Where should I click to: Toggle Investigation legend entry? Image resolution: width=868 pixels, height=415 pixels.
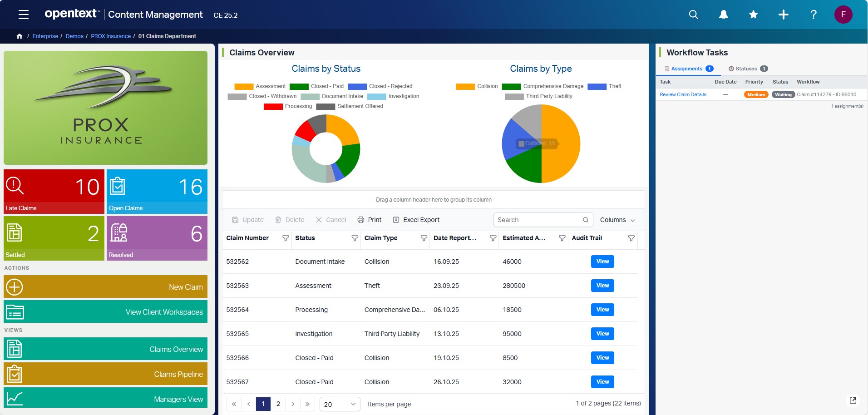(x=393, y=96)
